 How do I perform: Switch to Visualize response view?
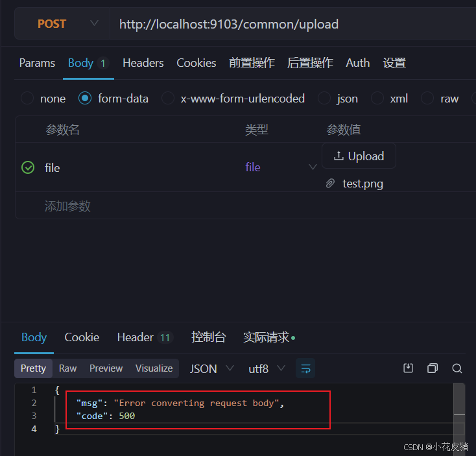click(x=154, y=368)
